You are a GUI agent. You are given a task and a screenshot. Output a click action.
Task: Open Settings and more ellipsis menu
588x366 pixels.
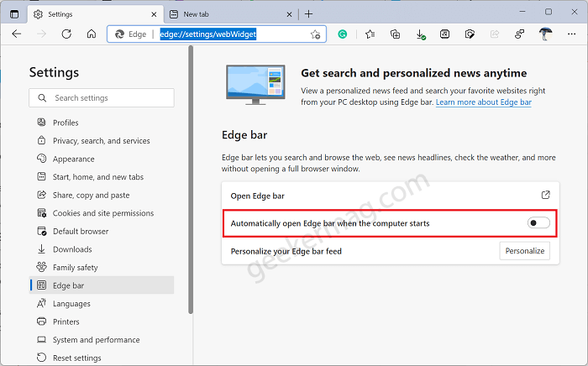click(571, 34)
